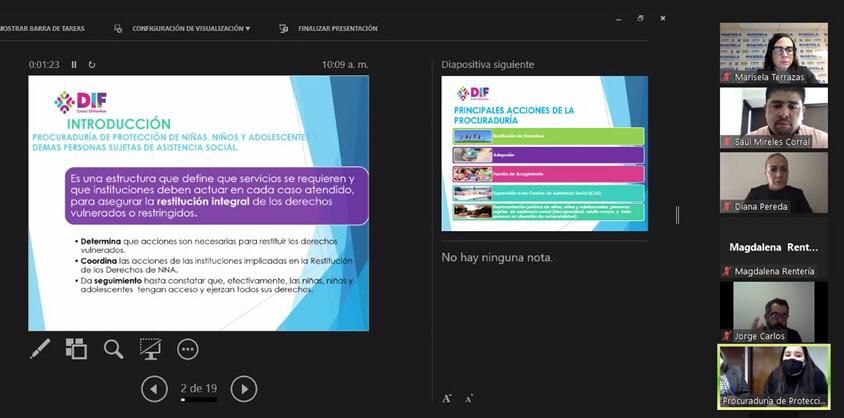Decrease notes text size

point(468,398)
